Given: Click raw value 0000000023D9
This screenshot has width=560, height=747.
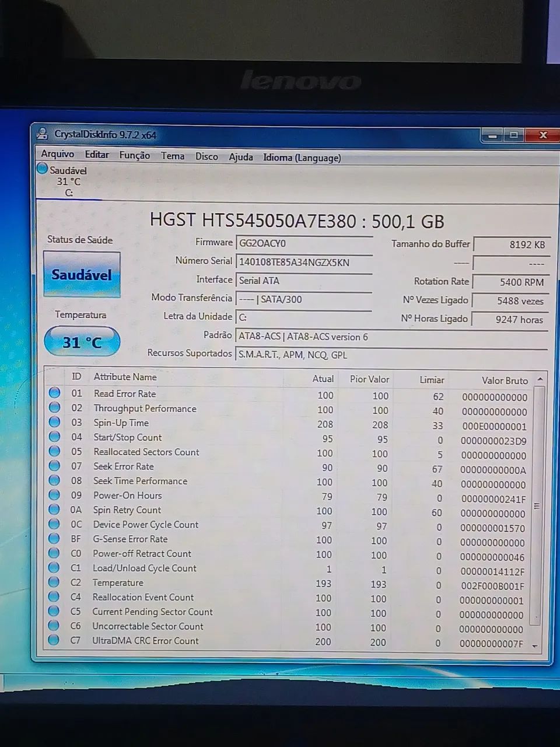Looking at the screenshot, I should point(494,441).
